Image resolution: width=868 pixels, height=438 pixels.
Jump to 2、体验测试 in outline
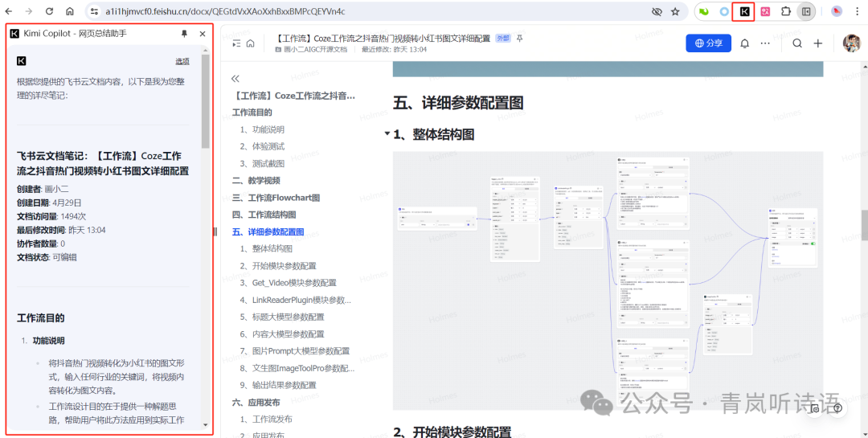(x=262, y=146)
